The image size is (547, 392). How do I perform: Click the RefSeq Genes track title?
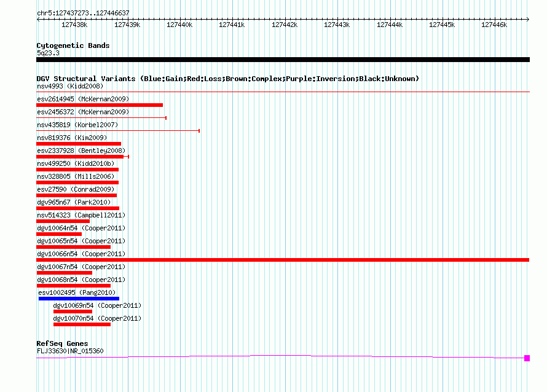click(x=62, y=343)
